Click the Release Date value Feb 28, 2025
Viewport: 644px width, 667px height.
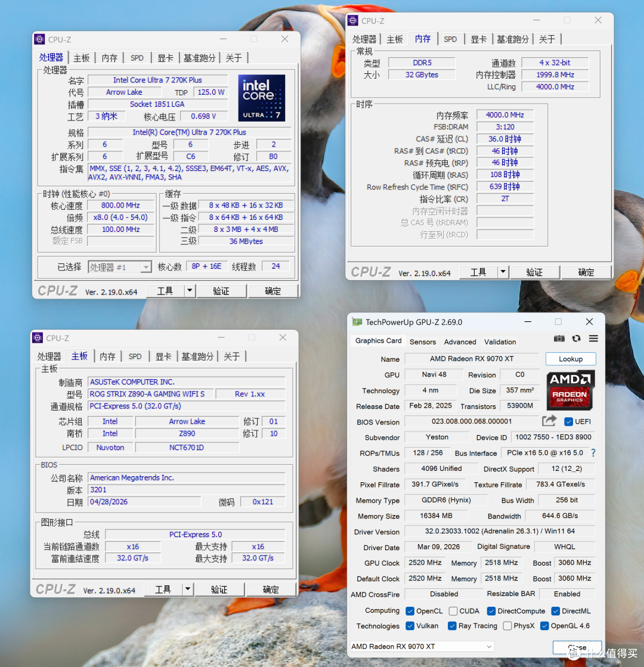pos(431,406)
